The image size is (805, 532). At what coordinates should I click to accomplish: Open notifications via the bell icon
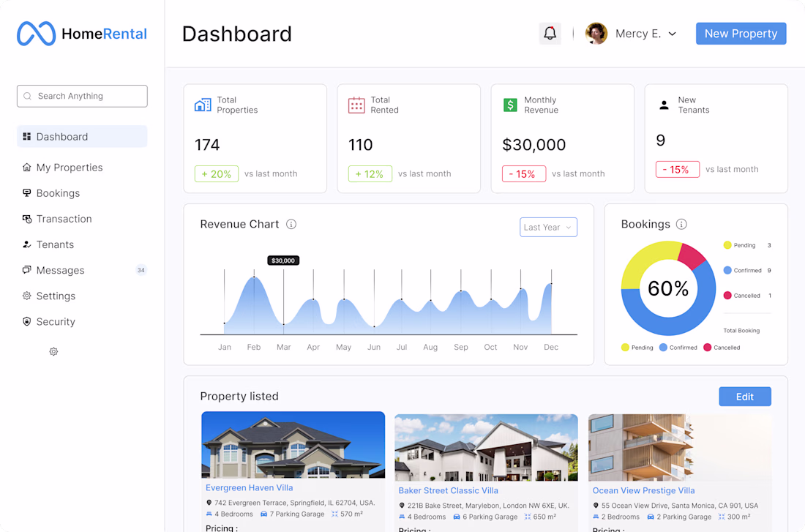pos(550,34)
